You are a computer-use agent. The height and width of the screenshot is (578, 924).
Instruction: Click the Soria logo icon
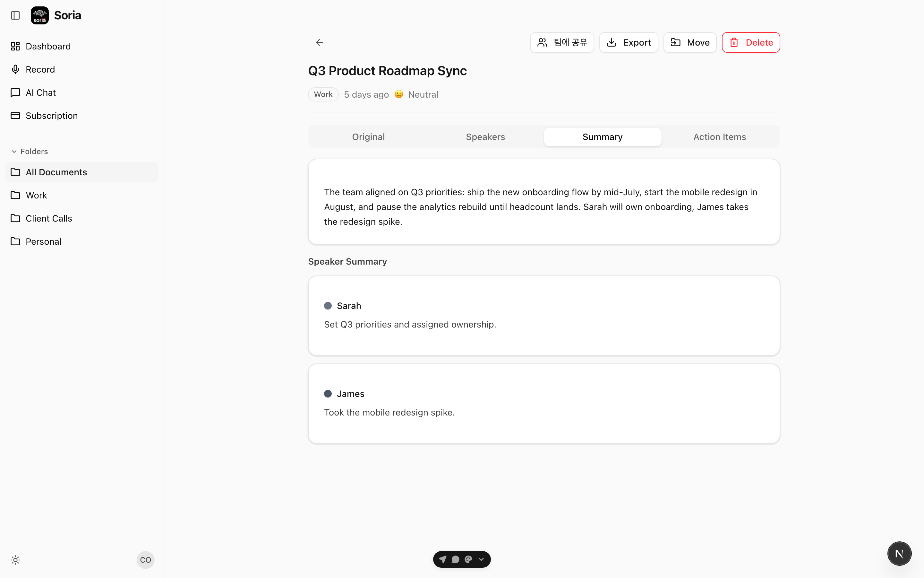[40, 15]
